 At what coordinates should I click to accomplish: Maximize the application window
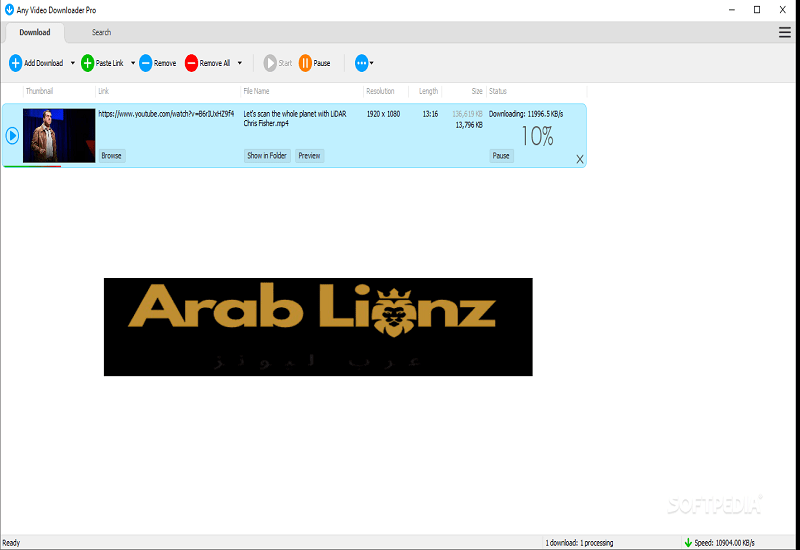[757, 10]
